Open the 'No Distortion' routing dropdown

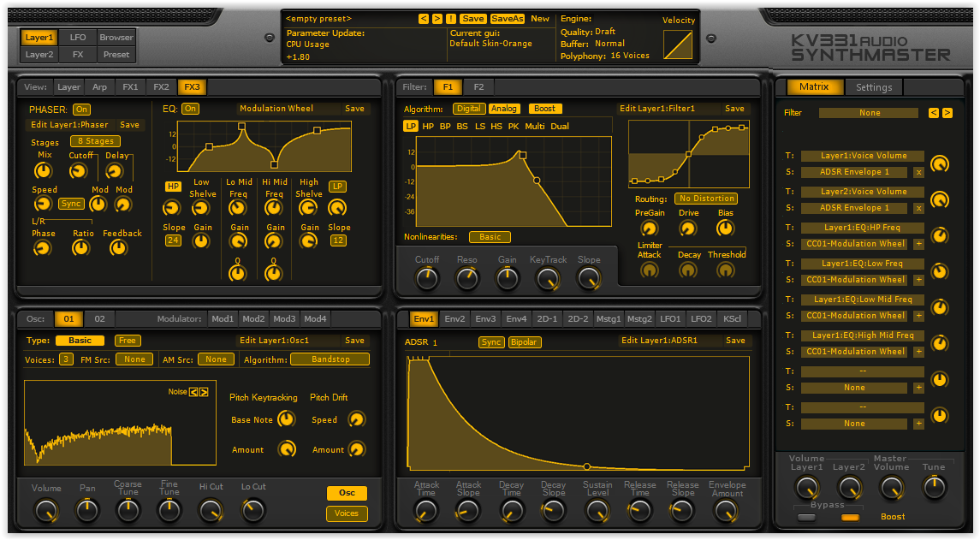705,198
